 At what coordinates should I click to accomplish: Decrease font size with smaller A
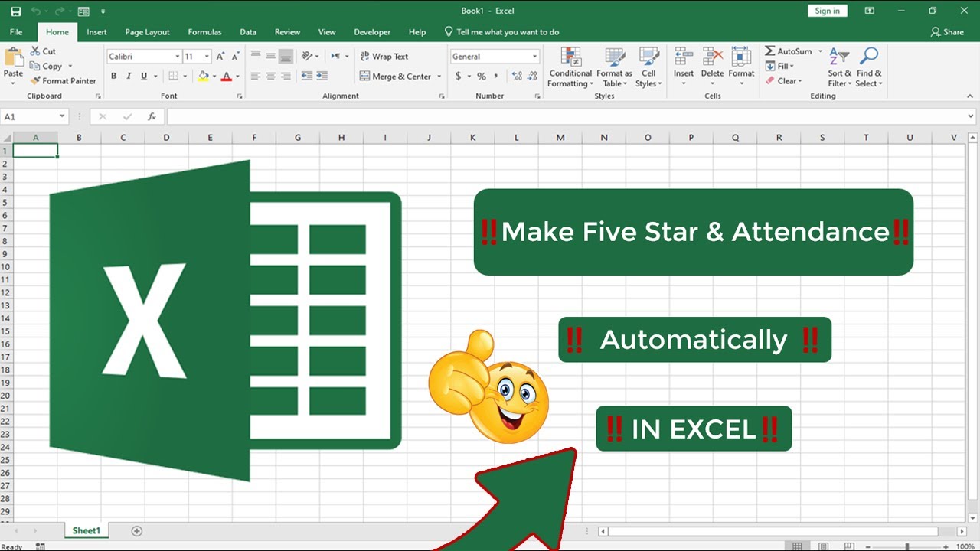tap(235, 56)
